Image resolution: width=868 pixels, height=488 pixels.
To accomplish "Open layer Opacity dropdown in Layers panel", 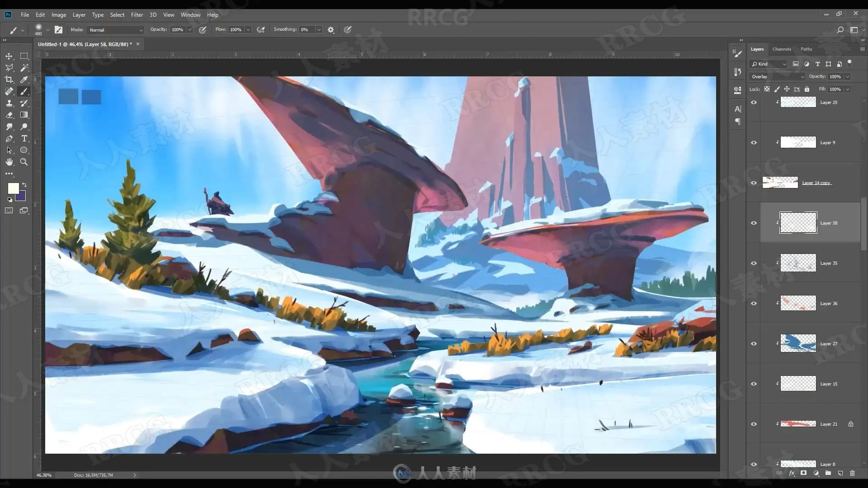I will (848, 77).
